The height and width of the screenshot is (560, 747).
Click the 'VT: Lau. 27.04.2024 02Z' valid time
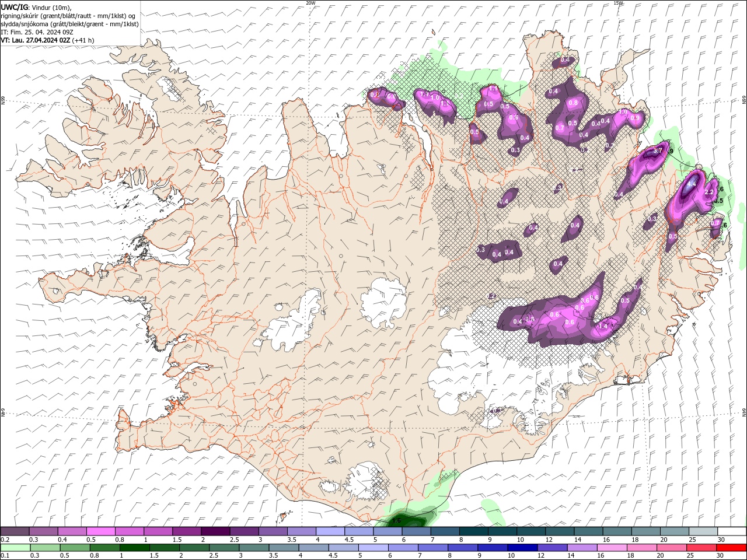tap(35, 40)
